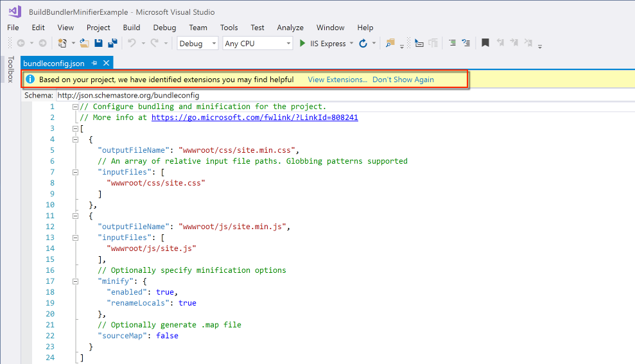Screen dimensions: 635x364
Task: Open the Test menu
Action: [x=257, y=28]
